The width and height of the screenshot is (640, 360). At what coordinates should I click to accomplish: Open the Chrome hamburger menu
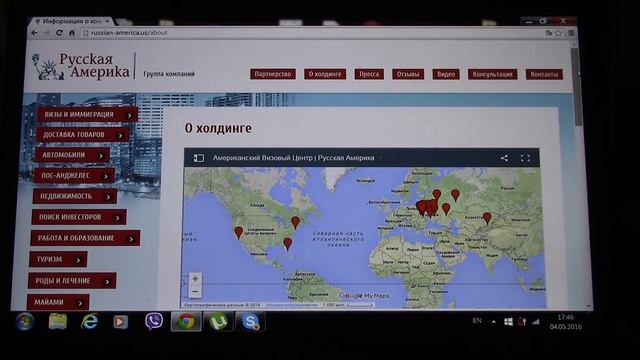571,33
